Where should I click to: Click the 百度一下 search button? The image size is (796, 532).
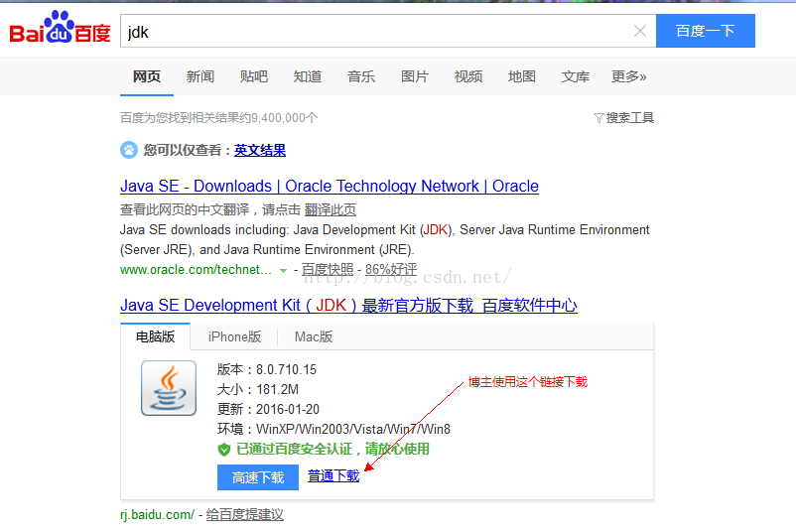(705, 31)
